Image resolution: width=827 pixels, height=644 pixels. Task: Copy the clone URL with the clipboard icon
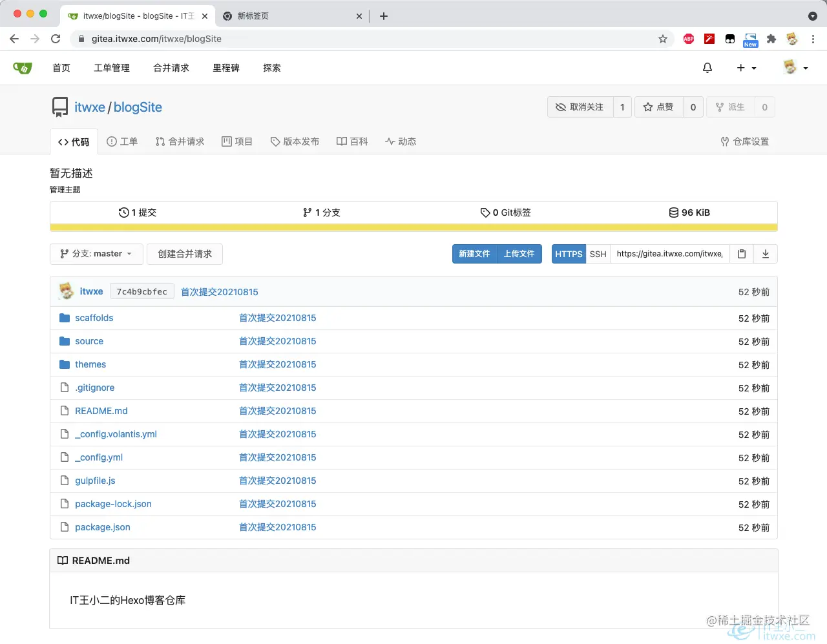click(x=741, y=253)
